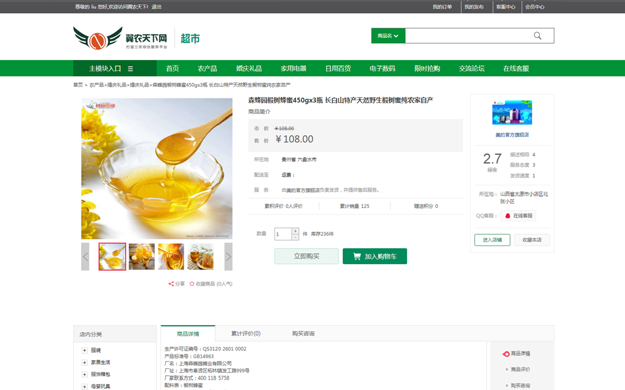
Task: Click the favorite product star icon
Action: pyautogui.click(x=192, y=284)
